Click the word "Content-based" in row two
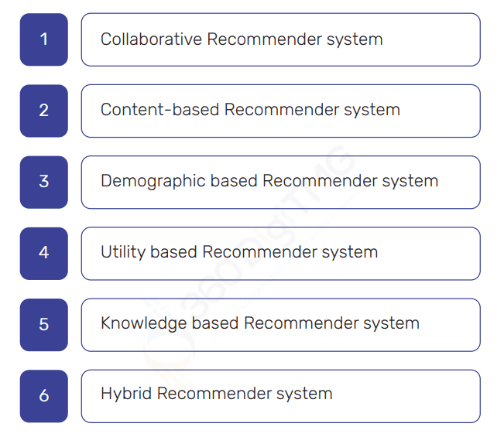Screen dimensions: 504x437 click(159, 110)
